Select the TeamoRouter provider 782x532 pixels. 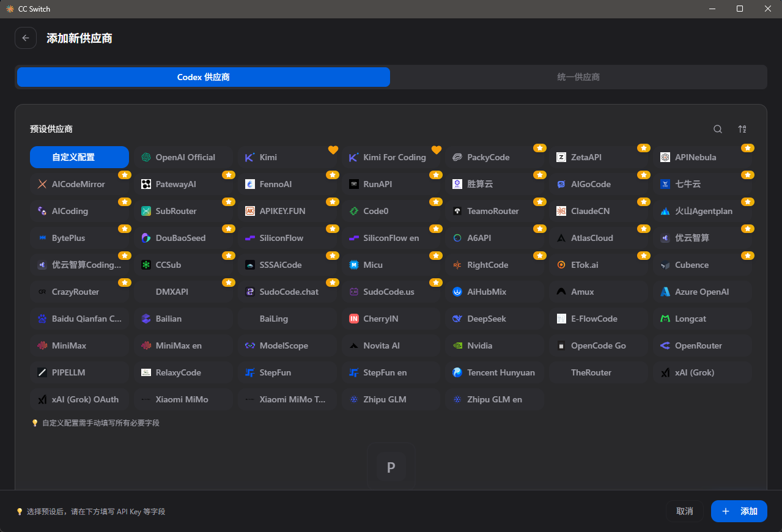point(495,211)
